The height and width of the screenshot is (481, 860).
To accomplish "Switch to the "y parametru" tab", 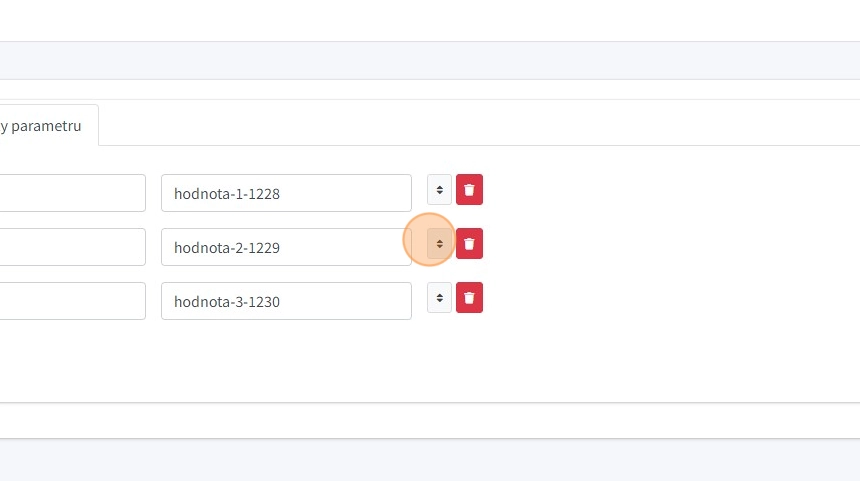I will [45, 126].
